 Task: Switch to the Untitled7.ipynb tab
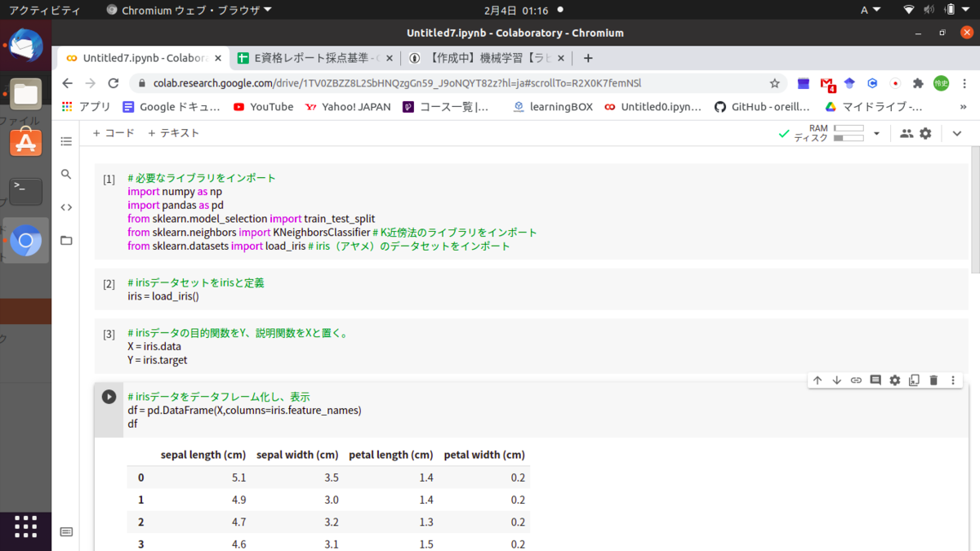coord(145,58)
